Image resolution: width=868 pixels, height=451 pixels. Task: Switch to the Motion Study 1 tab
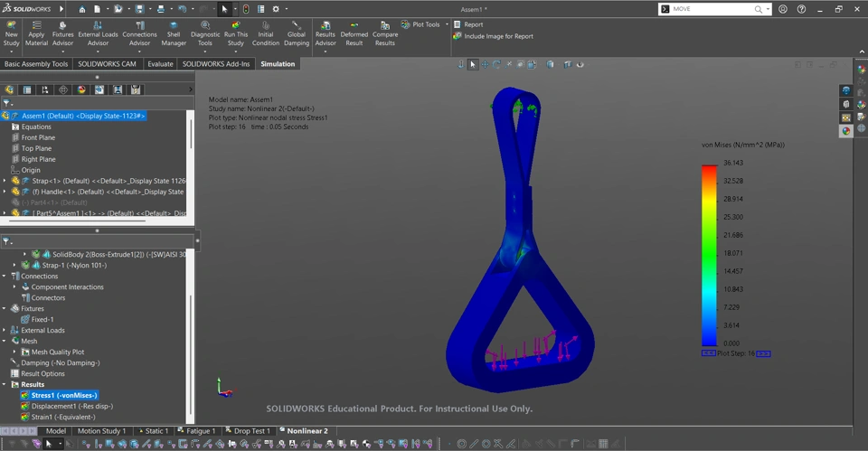pyautogui.click(x=101, y=431)
